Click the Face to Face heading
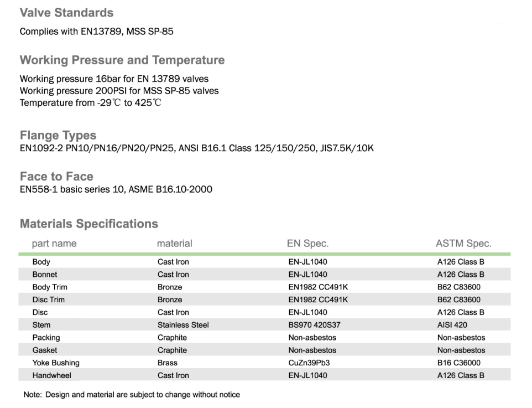The image size is (532, 408). pos(56,177)
